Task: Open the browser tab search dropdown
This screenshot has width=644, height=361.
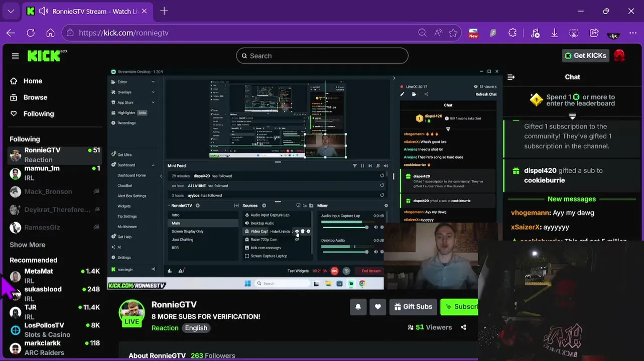Action: 11,11
